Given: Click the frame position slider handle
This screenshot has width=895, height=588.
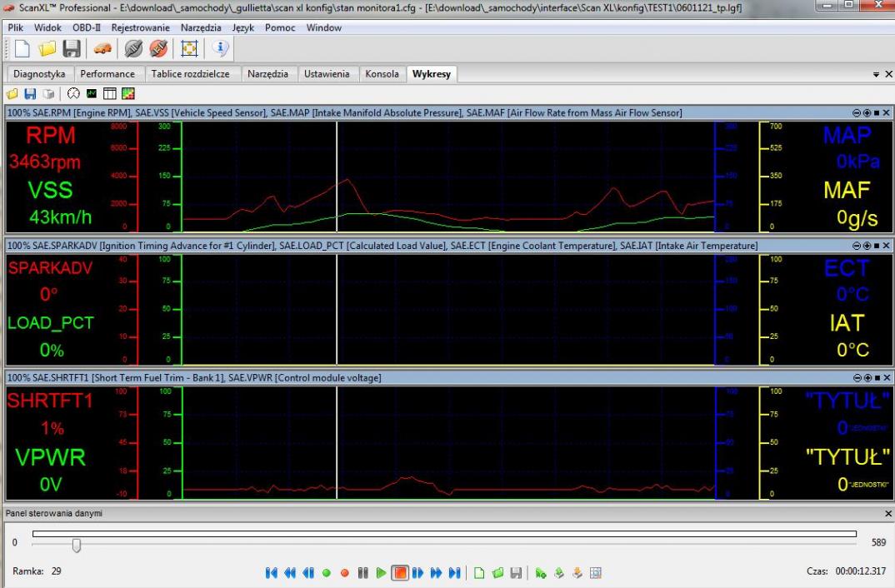Looking at the screenshot, I should pos(77,545).
